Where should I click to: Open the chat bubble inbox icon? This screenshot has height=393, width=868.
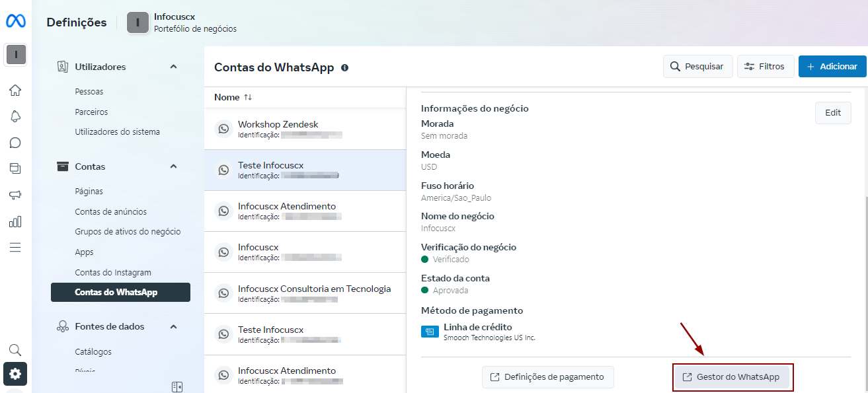(x=15, y=143)
